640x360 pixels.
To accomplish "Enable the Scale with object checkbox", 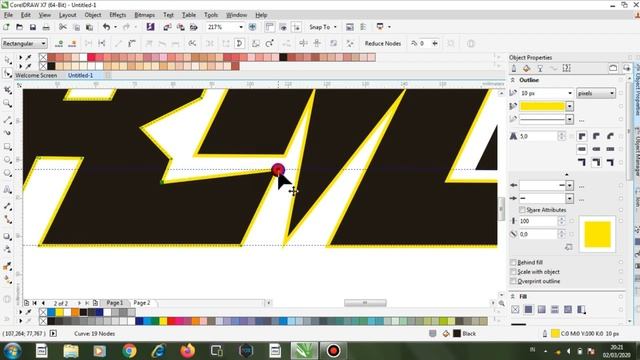I will [x=513, y=271].
